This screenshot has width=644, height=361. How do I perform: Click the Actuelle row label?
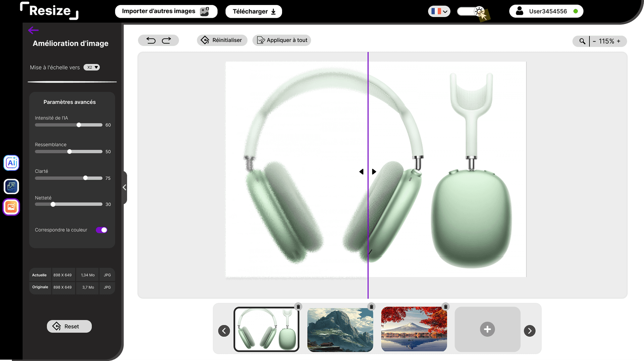pos(39,275)
